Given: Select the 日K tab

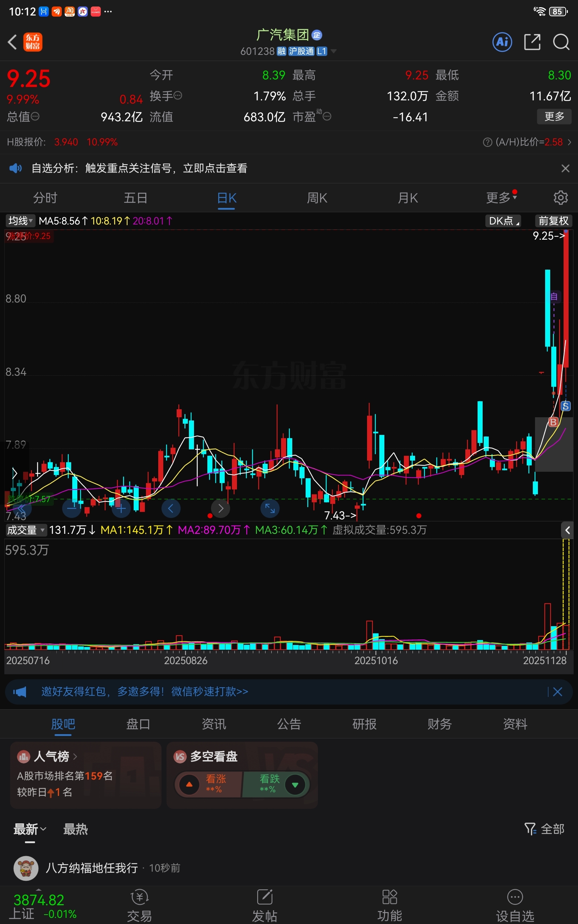Looking at the screenshot, I should click(227, 198).
